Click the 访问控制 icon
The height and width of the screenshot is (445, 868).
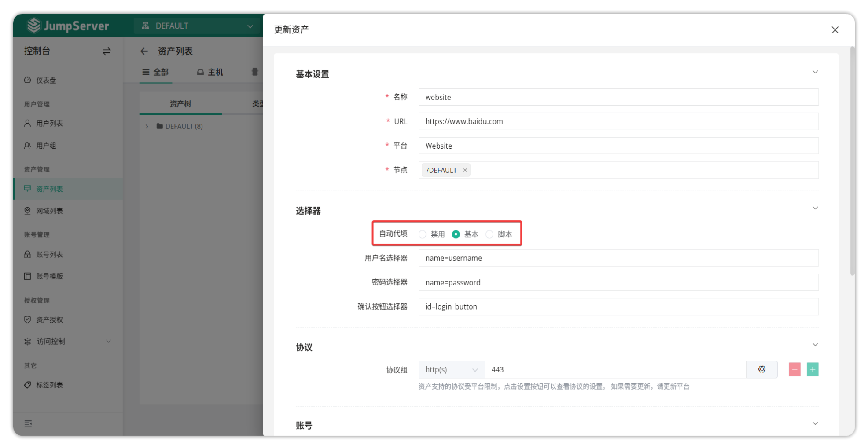[28, 341]
